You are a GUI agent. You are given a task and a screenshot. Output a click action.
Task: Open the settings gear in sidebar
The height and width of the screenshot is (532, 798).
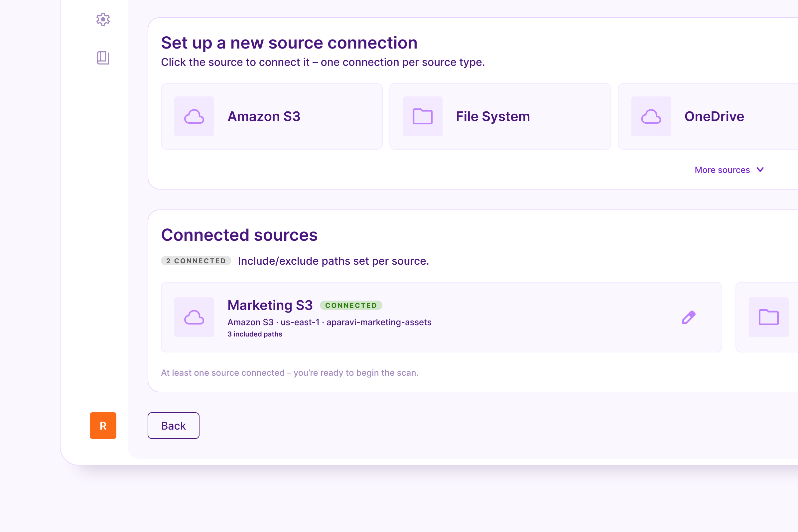(x=103, y=19)
